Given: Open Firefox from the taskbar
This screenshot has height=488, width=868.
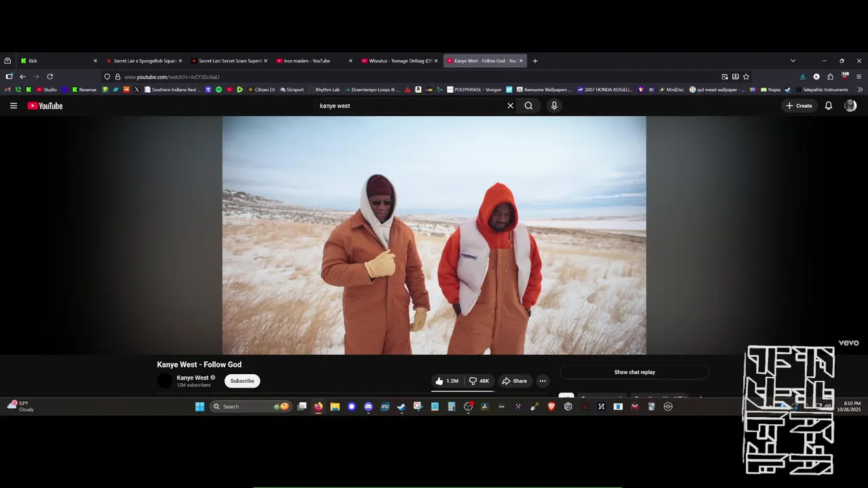Looking at the screenshot, I should [x=319, y=407].
